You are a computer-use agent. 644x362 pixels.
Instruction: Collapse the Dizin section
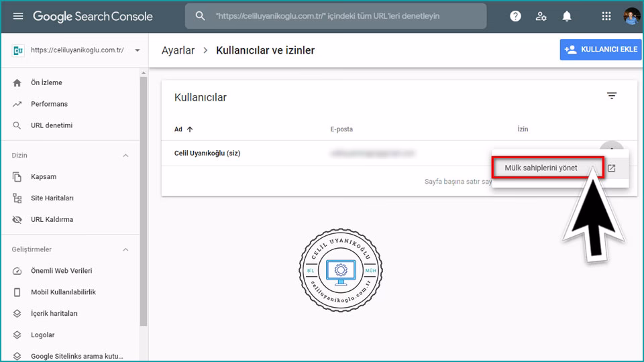125,156
